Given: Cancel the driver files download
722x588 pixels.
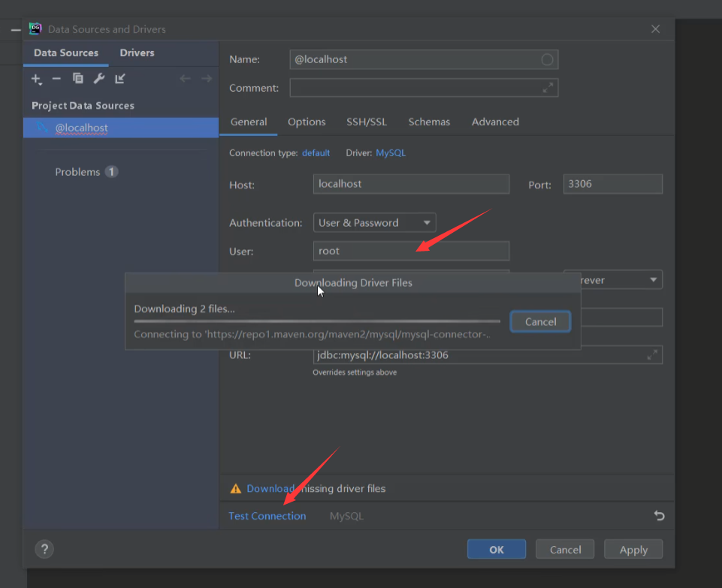Looking at the screenshot, I should (541, 321).
